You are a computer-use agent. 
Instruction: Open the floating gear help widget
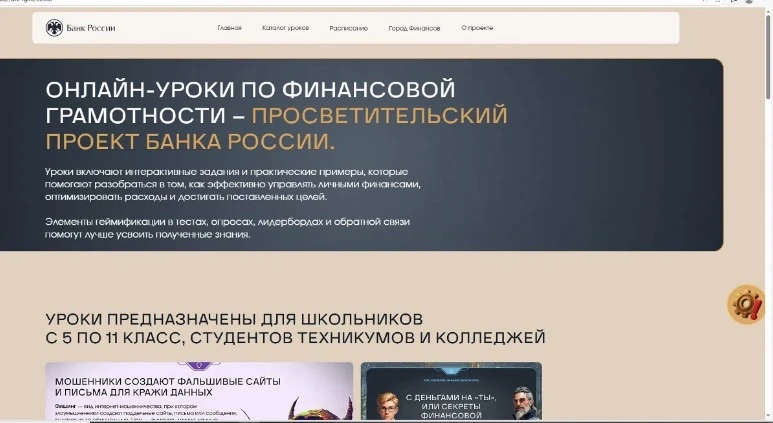coord(746,304)
